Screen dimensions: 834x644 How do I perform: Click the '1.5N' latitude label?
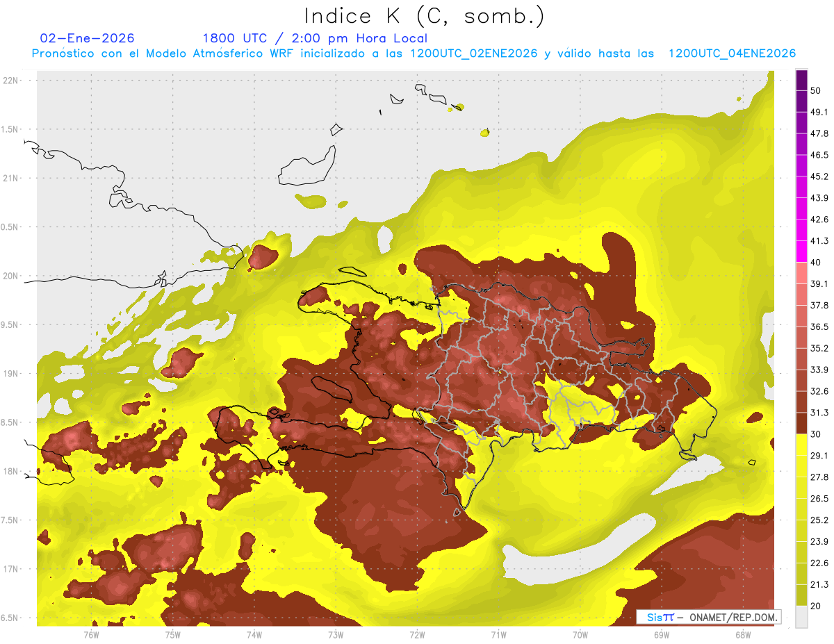(10, 129)
